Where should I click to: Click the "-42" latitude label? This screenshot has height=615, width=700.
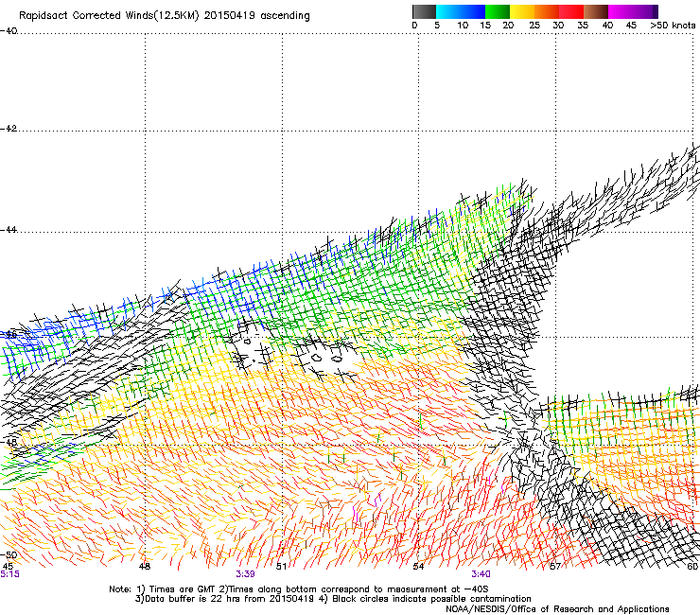[9, 129]
